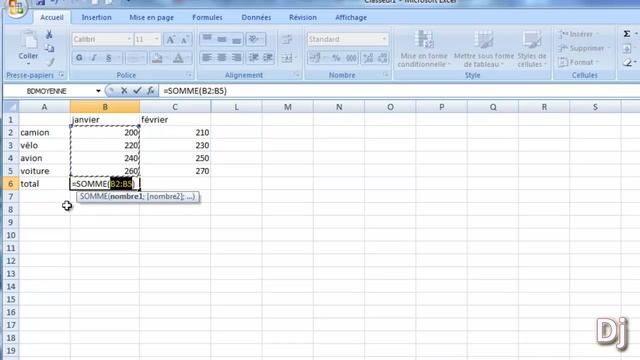Image resolution: width=640 pixels, height=360 pixels.
Task: Click the fill color bucket icon
Action: 157,58
